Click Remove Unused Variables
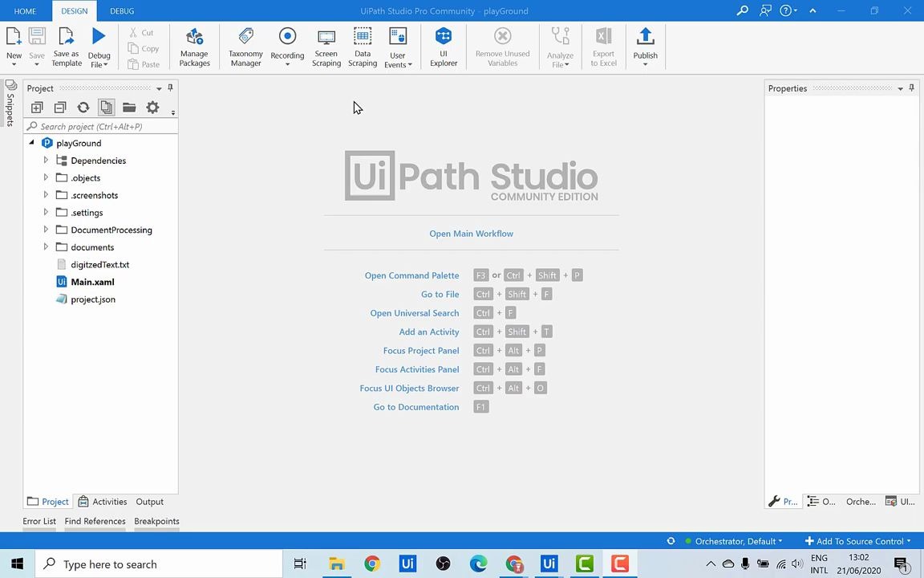Viewport: 924px width, 578px height. tap(502, 46)
